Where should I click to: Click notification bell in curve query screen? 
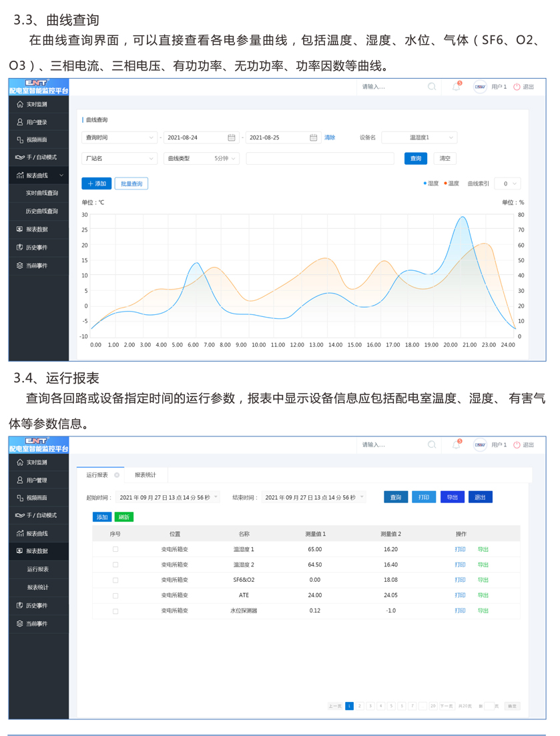[x=457, y=87]
